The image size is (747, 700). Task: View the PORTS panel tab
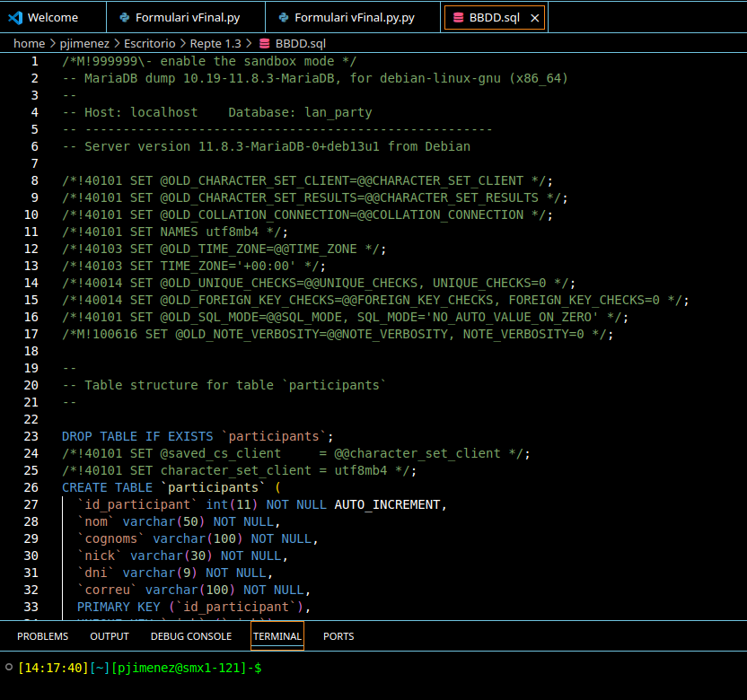point(338,636)
